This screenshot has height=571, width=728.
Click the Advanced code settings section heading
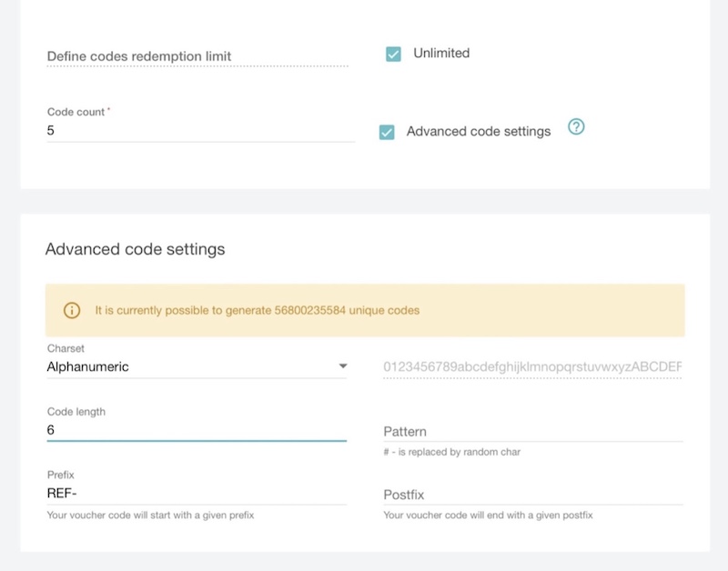[135, 249]
